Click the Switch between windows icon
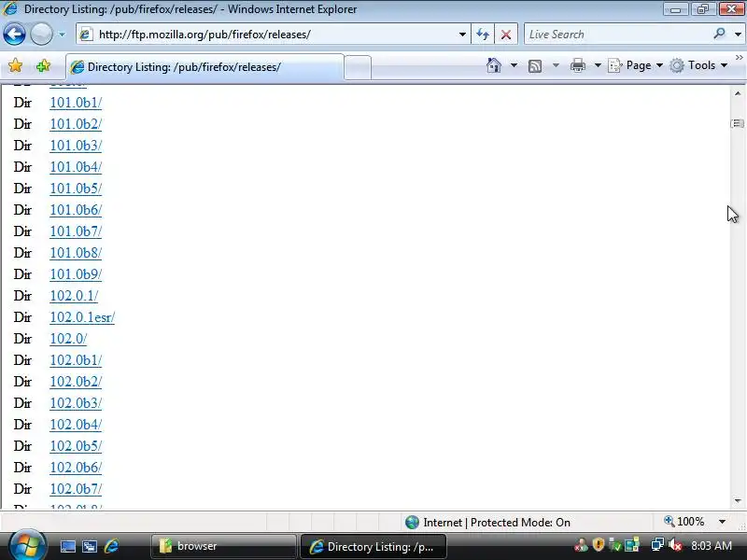 (90, 546)
